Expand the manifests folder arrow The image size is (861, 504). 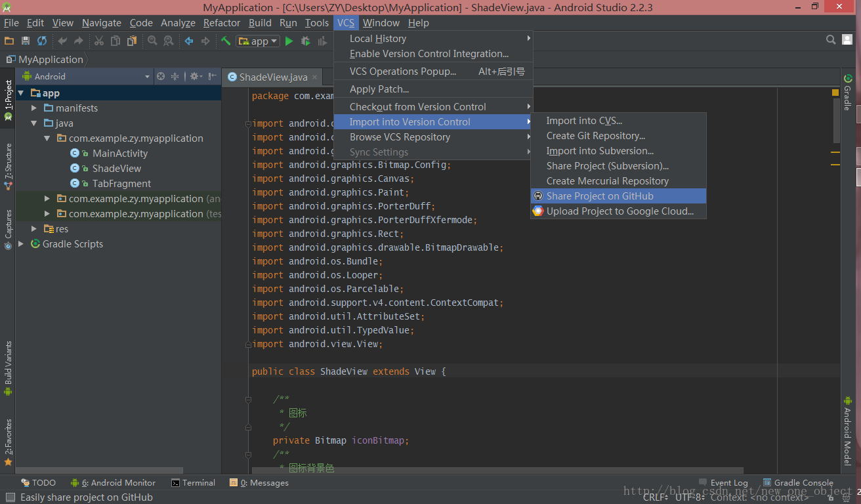click(x=34, y=108)
